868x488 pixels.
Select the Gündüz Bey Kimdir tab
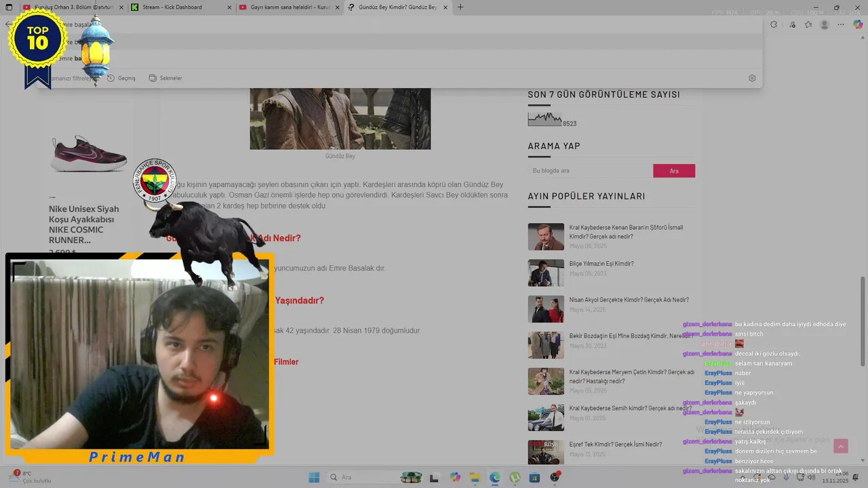pos(397,7)
